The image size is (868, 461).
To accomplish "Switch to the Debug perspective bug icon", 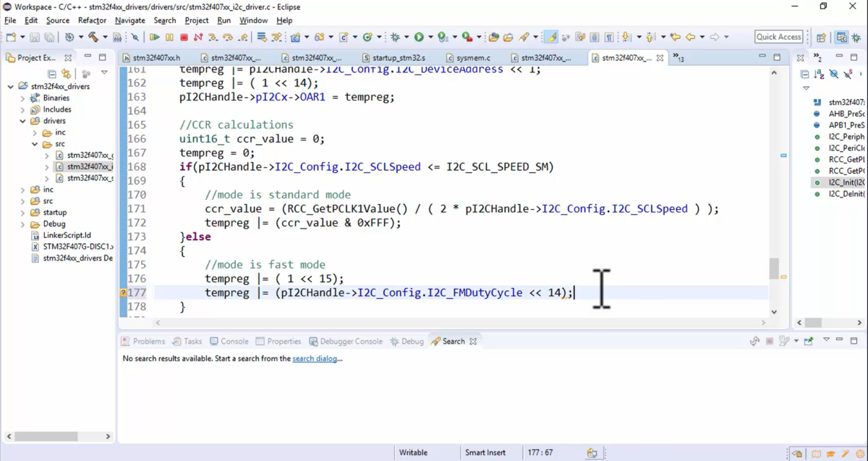I will tap(855, 37).
